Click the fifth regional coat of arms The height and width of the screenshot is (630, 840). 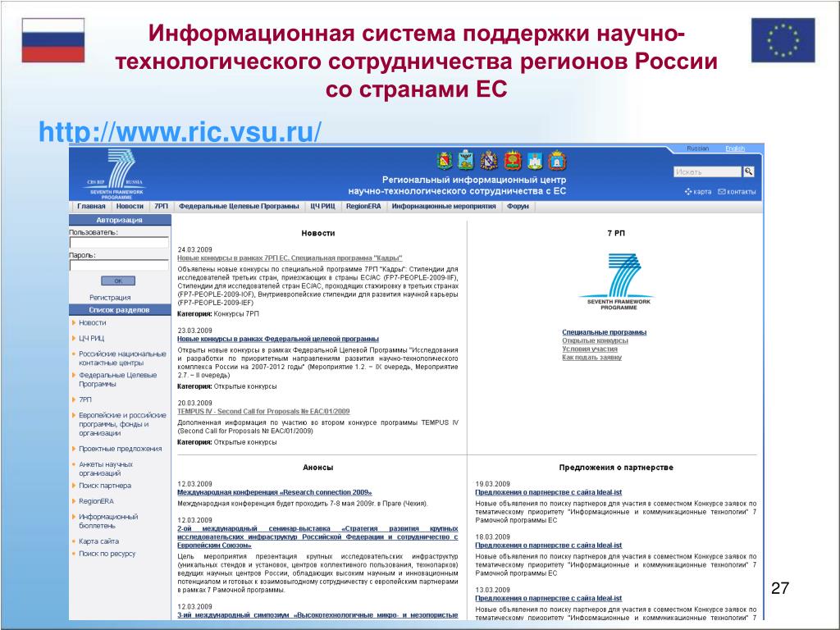click(x=535, y=160)
